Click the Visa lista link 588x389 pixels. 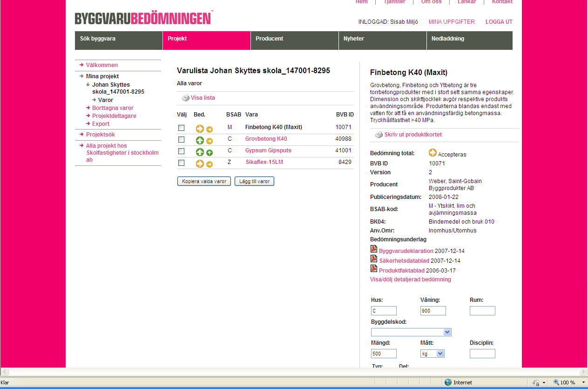[x=203, y=98]
